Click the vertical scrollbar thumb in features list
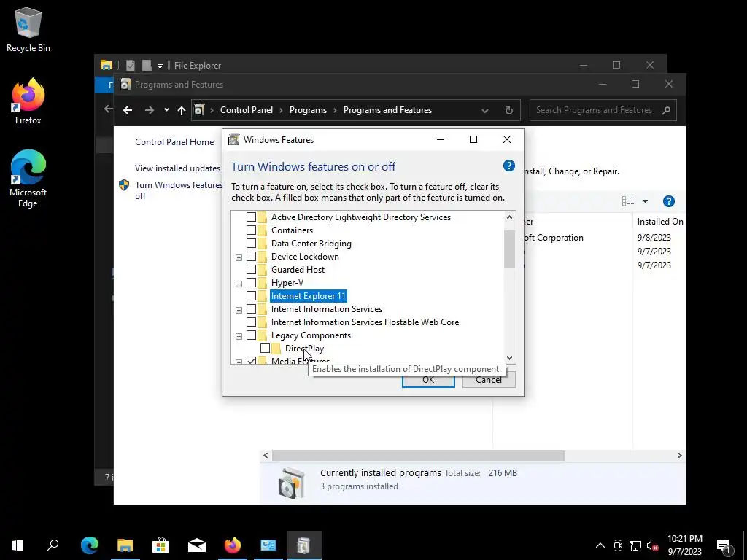The width and height of the screenshot is (747, 560). (x=509, y=249)
